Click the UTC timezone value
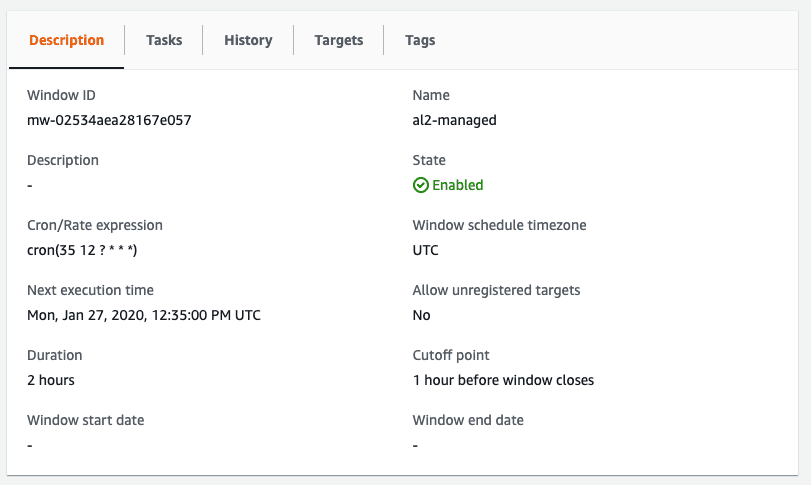Image resolution: width=811 pixels, height=485 pixels. (x=426, y=250)
